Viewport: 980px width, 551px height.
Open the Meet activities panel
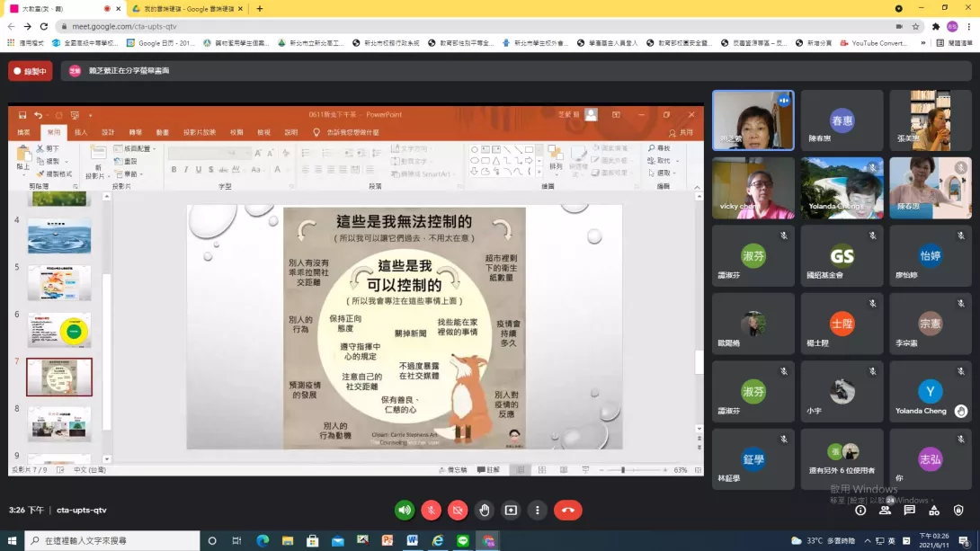[934, 511]
